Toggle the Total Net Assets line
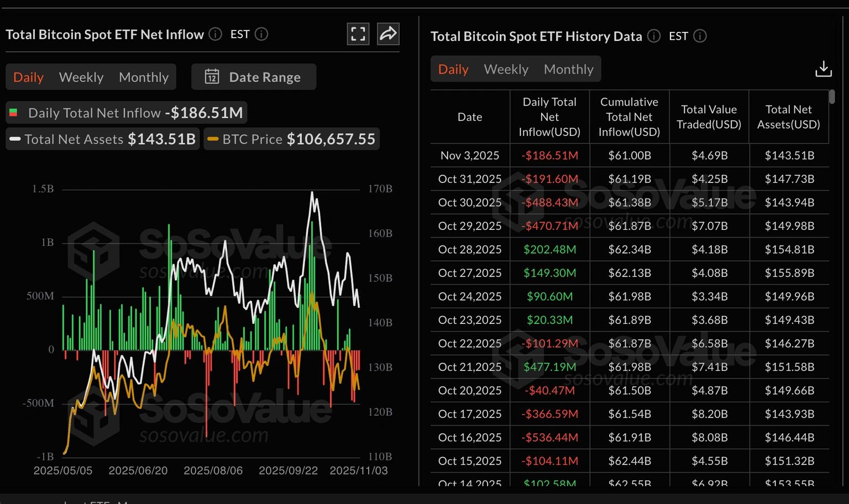Viewport: 849px width, 504px height. pos(102,139)
